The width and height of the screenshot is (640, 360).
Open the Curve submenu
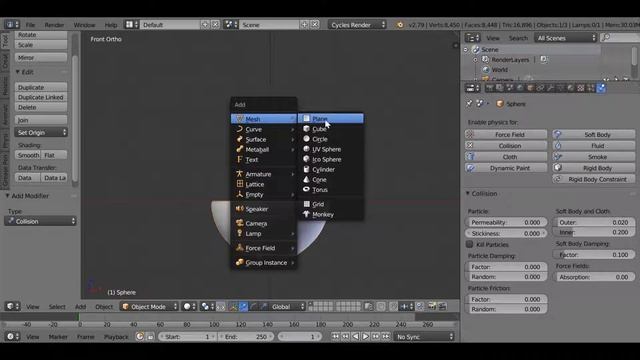point(264,129)
